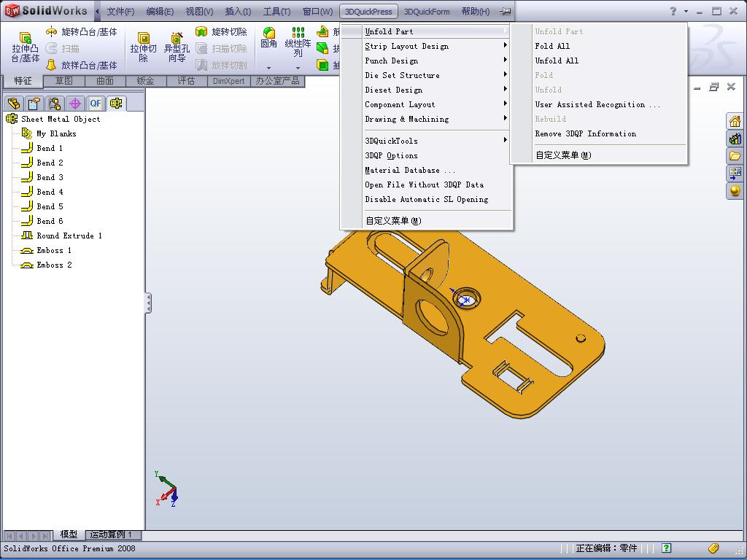Open the ConfigurationManager tab icon
Screen dimensions: 747x560
pyautogui.click(x=54, y=104)
